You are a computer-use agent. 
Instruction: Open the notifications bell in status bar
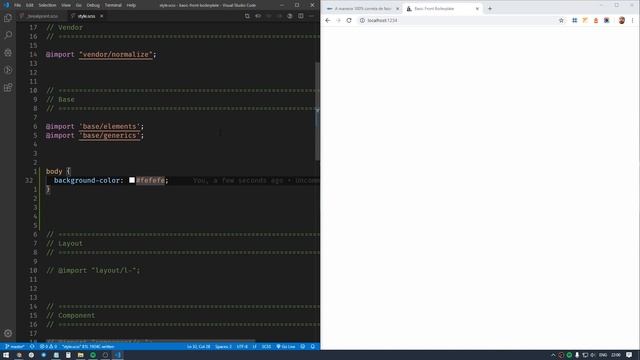pos(313,347)
